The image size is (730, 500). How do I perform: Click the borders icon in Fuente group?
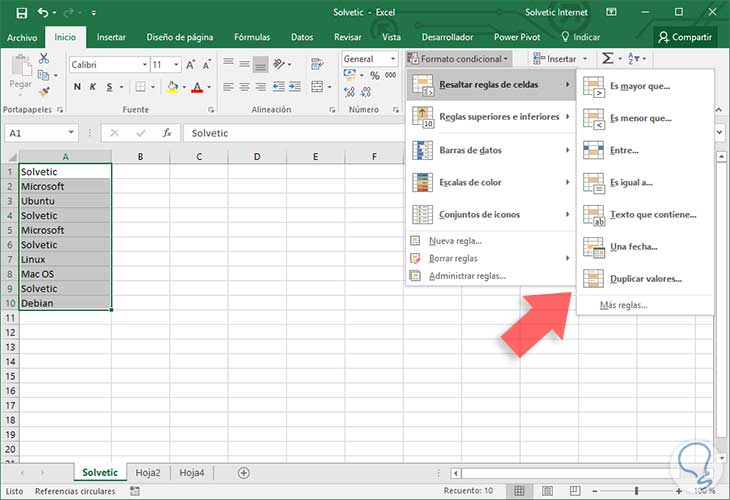[140, 87]
